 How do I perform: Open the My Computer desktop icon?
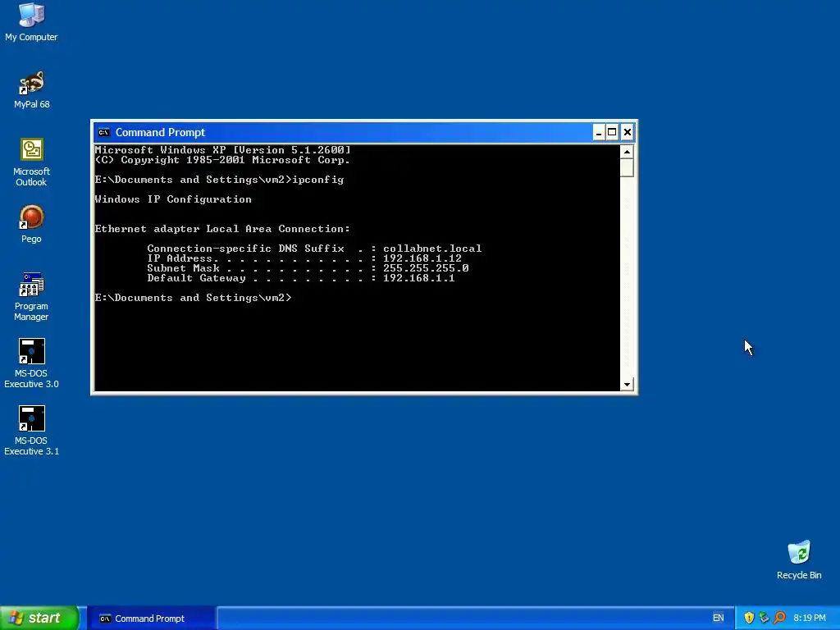31,21
